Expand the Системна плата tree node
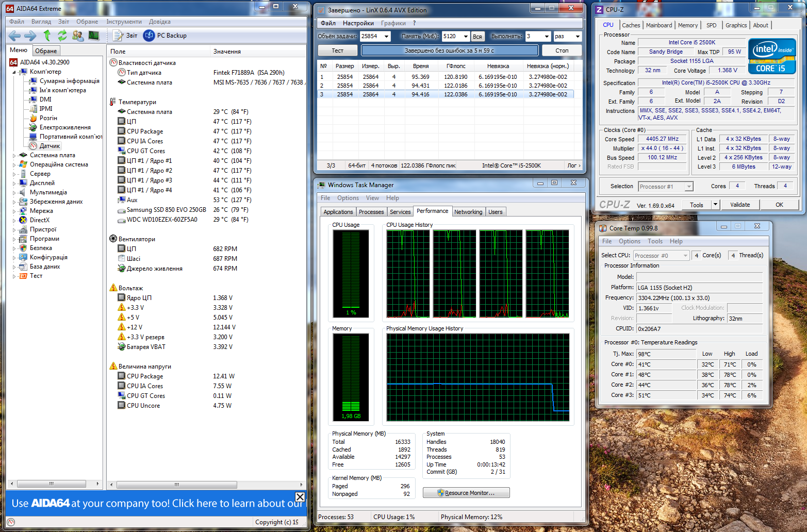 [x=14, y=155]
